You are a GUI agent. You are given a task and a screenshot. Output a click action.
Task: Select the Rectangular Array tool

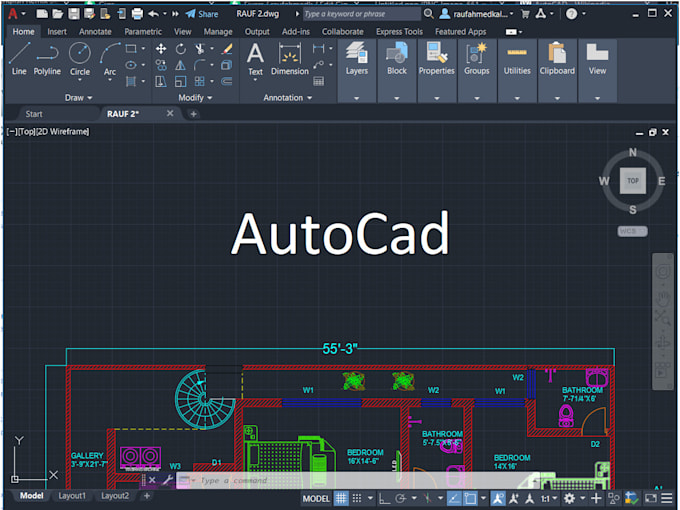200,81
